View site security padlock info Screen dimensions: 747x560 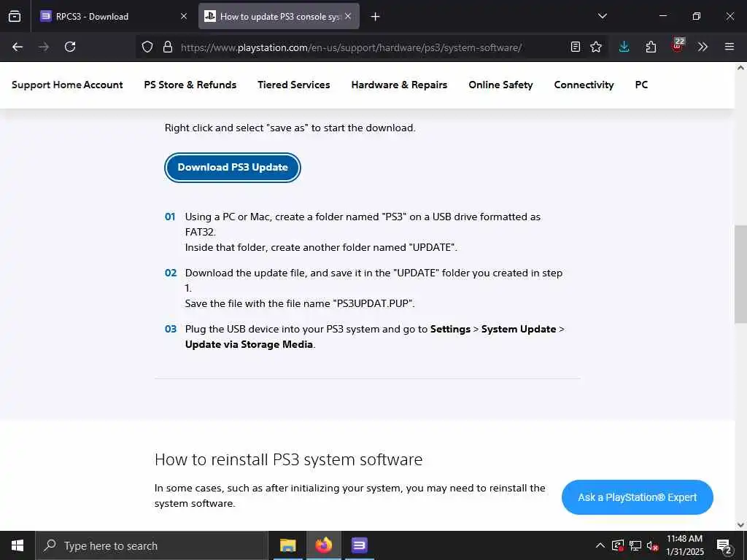pos(168,47)
